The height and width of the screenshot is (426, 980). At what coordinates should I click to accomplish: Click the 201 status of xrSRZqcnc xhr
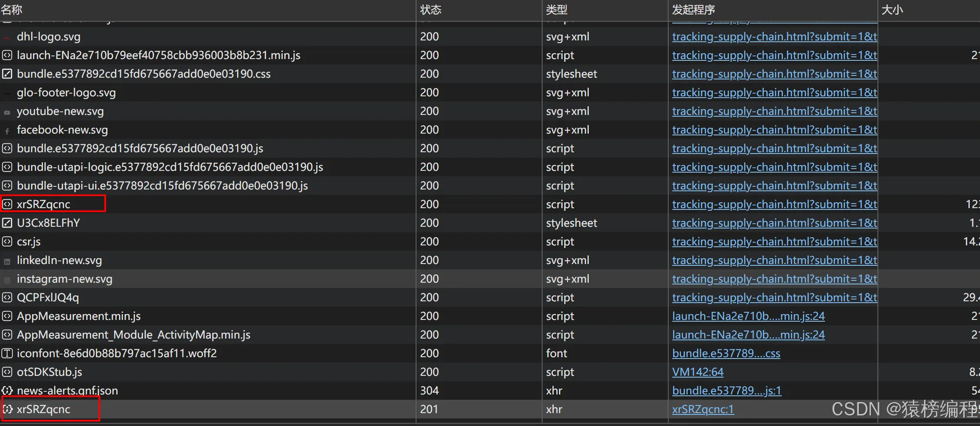click(x=429, y=409)
